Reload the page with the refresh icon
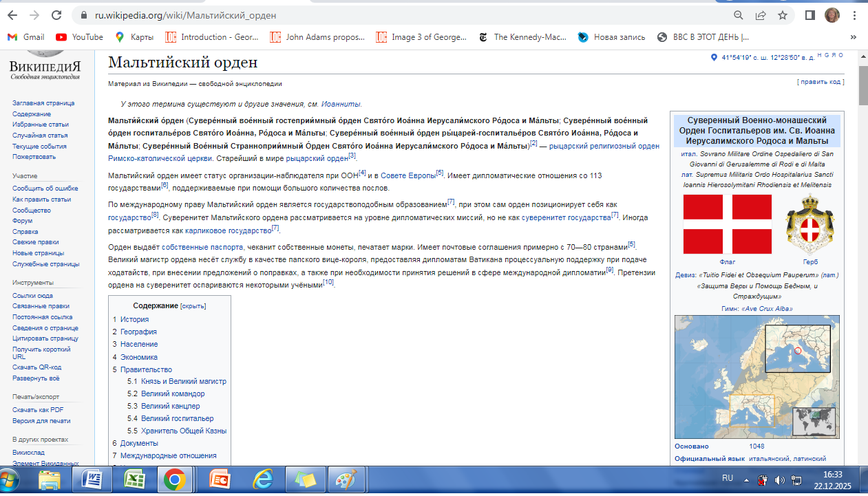The height and width of the screenshot is (496, 868). pos(56,15)
